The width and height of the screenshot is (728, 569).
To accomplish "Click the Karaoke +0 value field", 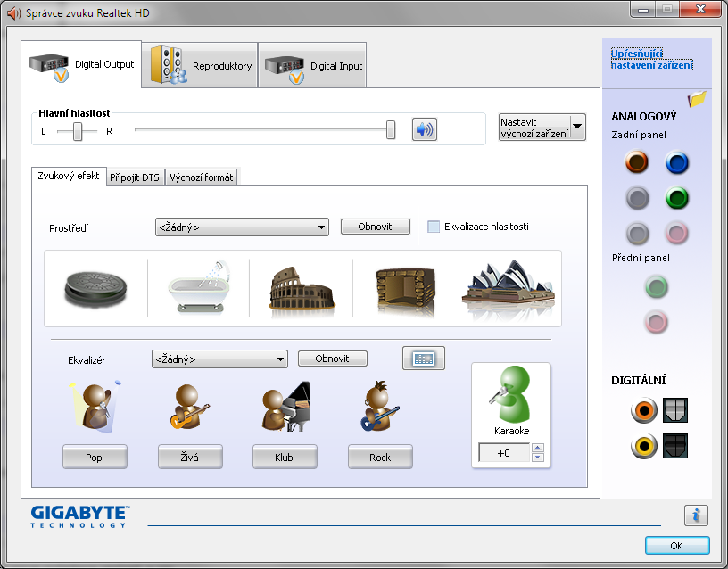I will (x=504, y=452).
